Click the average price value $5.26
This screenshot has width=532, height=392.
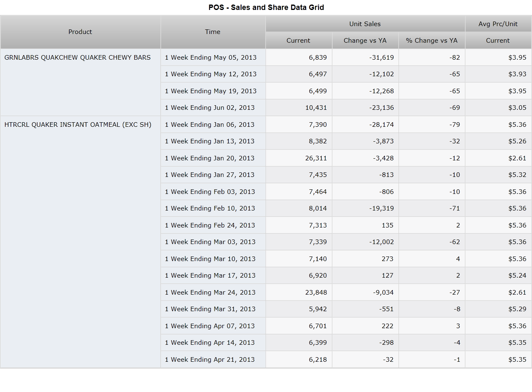[517, 141]
